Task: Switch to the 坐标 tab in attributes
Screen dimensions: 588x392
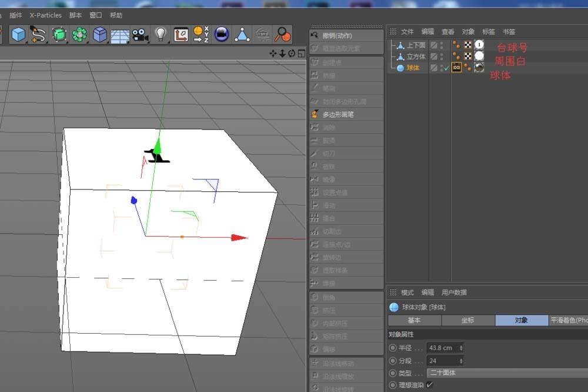Action: 468,320
